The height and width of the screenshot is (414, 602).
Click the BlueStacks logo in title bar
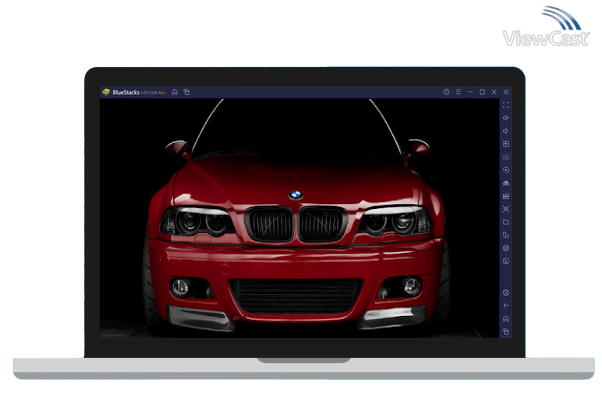pos(106,92)
